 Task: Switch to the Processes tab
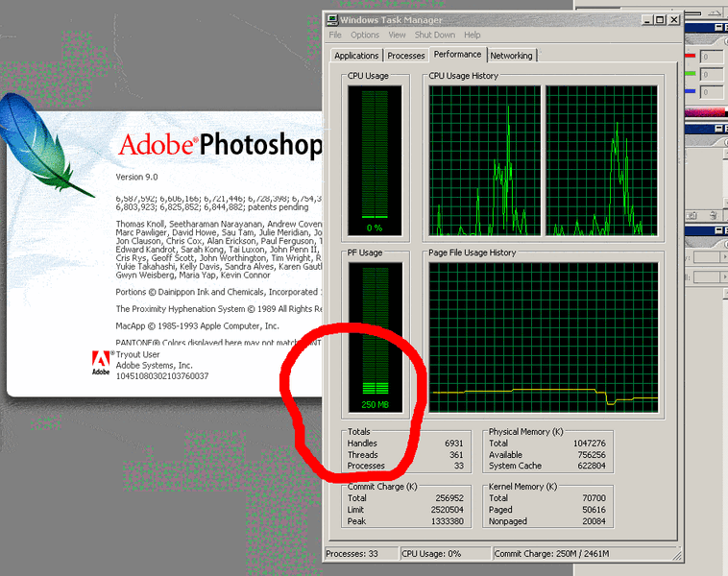[x=406, y=56]
